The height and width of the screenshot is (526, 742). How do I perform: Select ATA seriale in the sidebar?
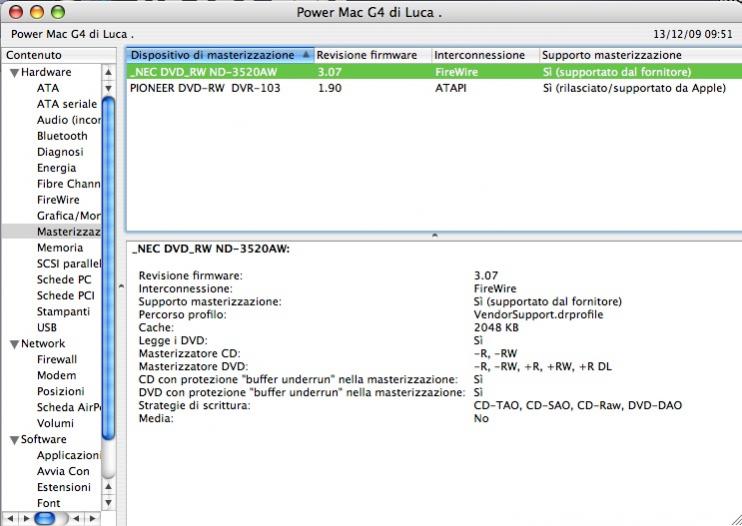[x=67, y=104]
